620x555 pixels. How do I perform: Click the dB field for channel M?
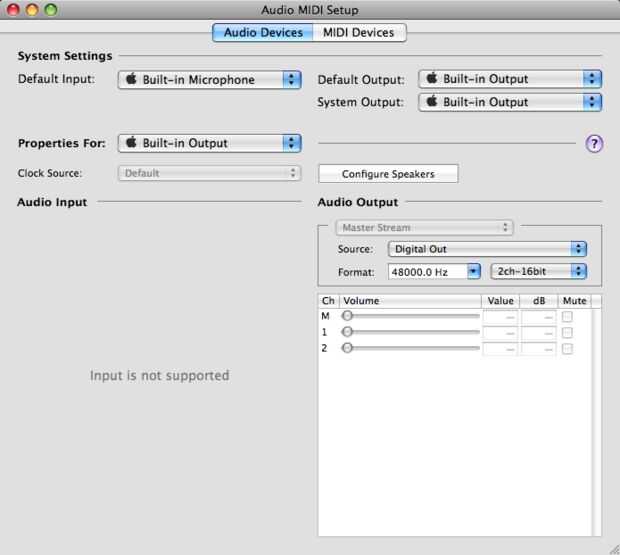[538, 317]
